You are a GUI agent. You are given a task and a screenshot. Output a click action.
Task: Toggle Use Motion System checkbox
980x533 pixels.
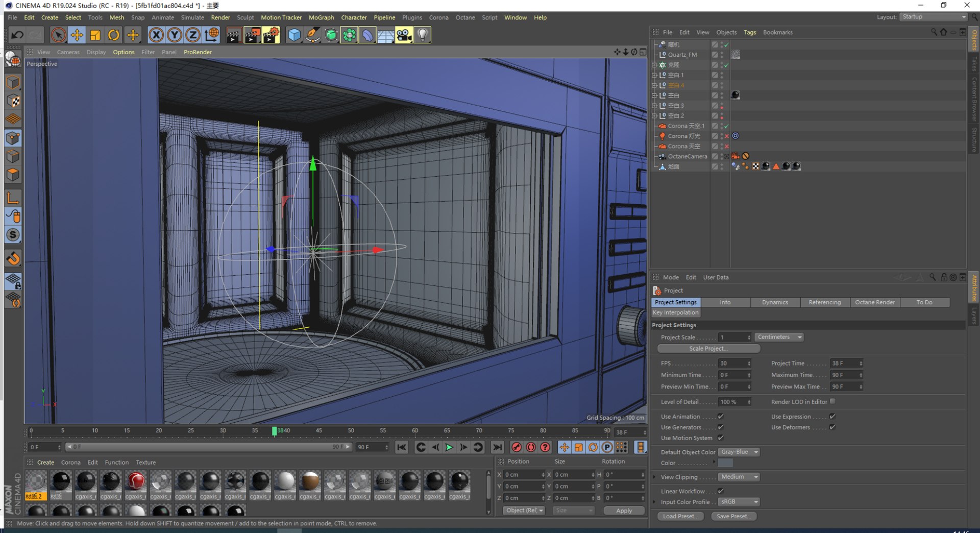tap(721, 438)
